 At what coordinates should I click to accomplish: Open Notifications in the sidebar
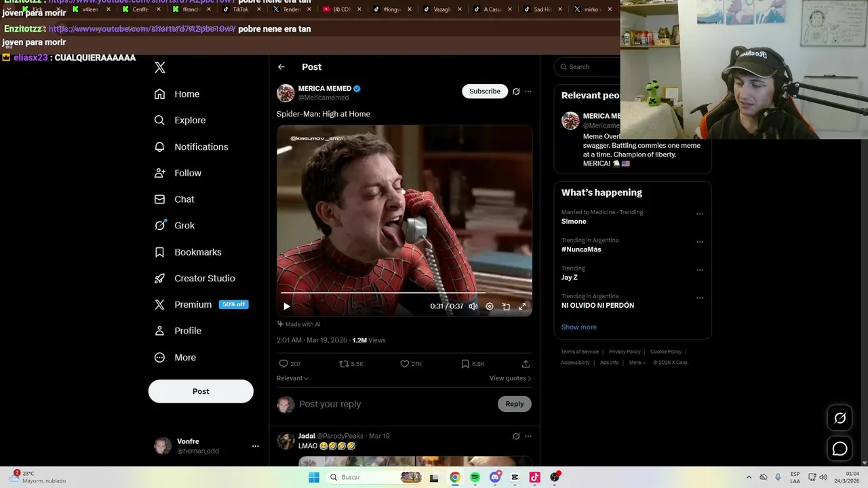pos(191,146)
